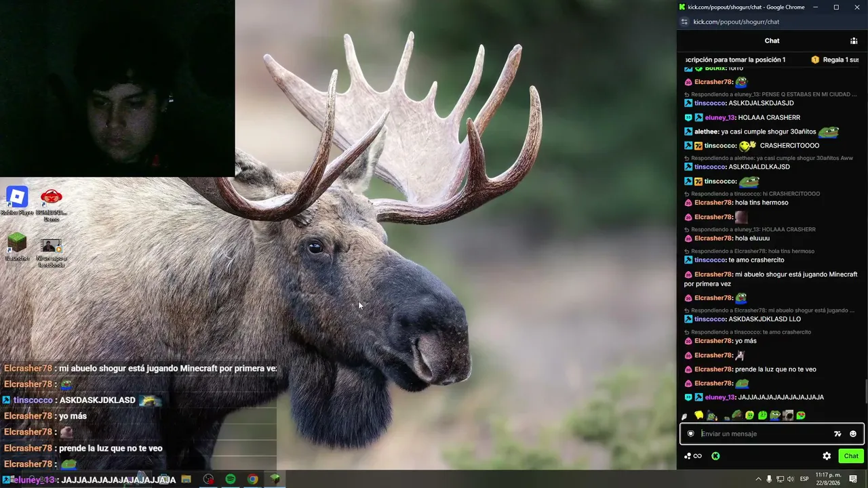Open the recorder app icon with red dot on taskbar
The image size is (868, 488).
(208, 479)
